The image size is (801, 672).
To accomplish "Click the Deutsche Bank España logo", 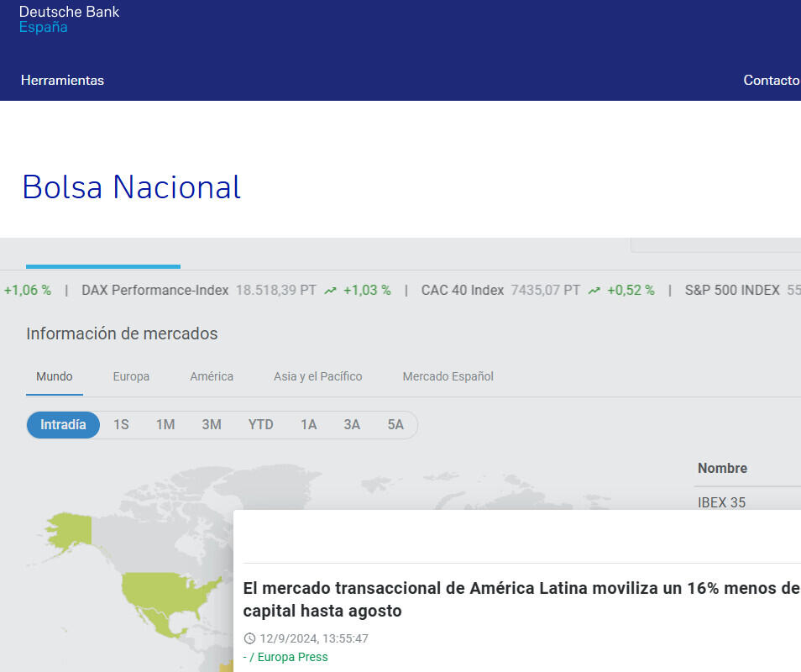I will [69, 19].
